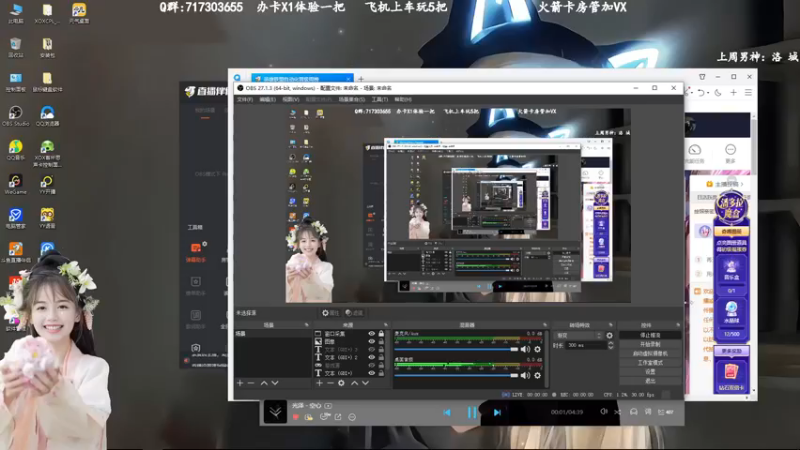Add a new source with the plus icon
800x450 pixels.
tap(319, 383)
